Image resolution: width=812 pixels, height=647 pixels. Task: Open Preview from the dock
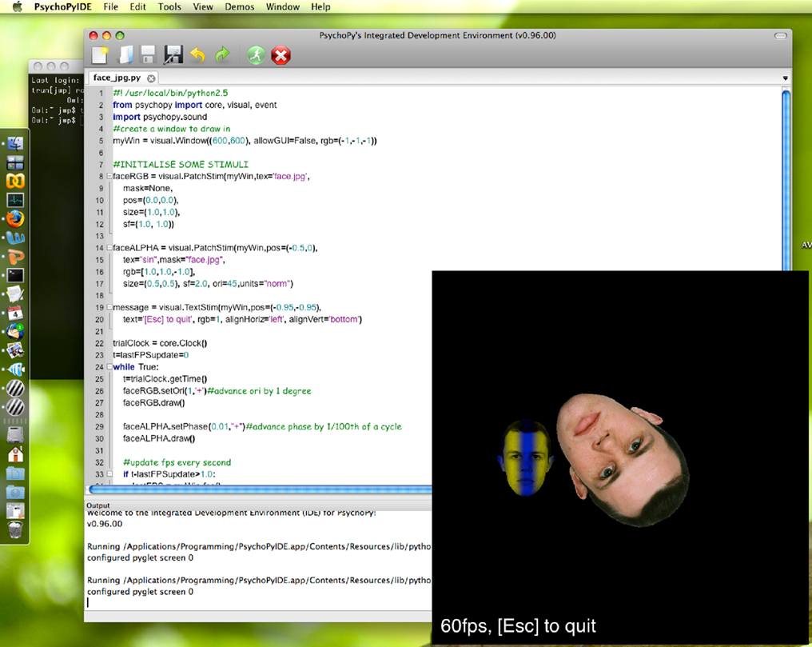15,351
